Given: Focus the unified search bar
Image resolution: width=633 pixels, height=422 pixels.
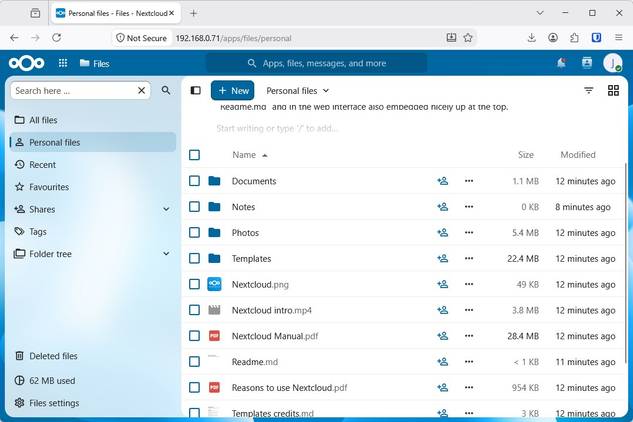Looking at the screenshot, I should [x=317, y=63].
